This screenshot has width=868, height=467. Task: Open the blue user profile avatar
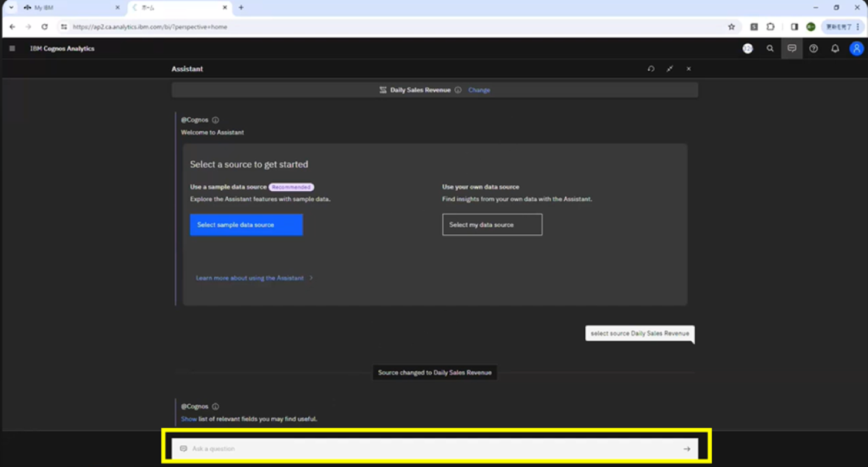click(x=856, y=48)
